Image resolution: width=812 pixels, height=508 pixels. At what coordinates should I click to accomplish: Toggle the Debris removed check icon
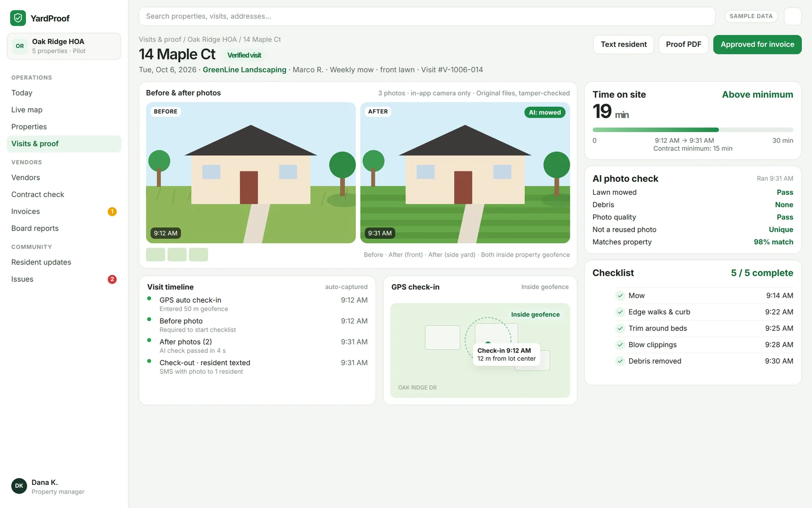(x=620, y=361)
